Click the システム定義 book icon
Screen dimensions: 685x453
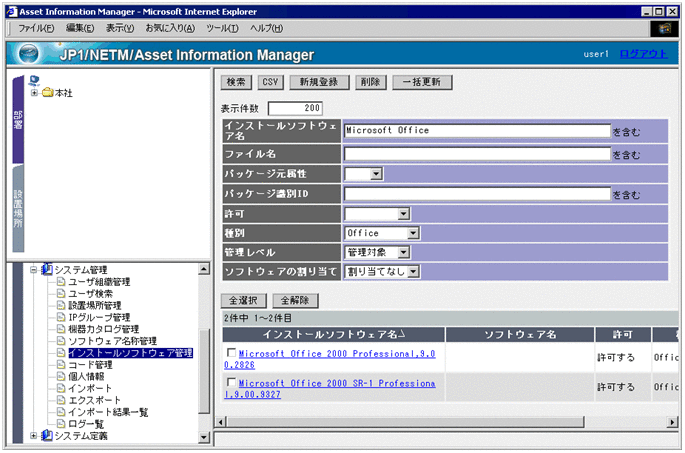(x=47, y=436)
